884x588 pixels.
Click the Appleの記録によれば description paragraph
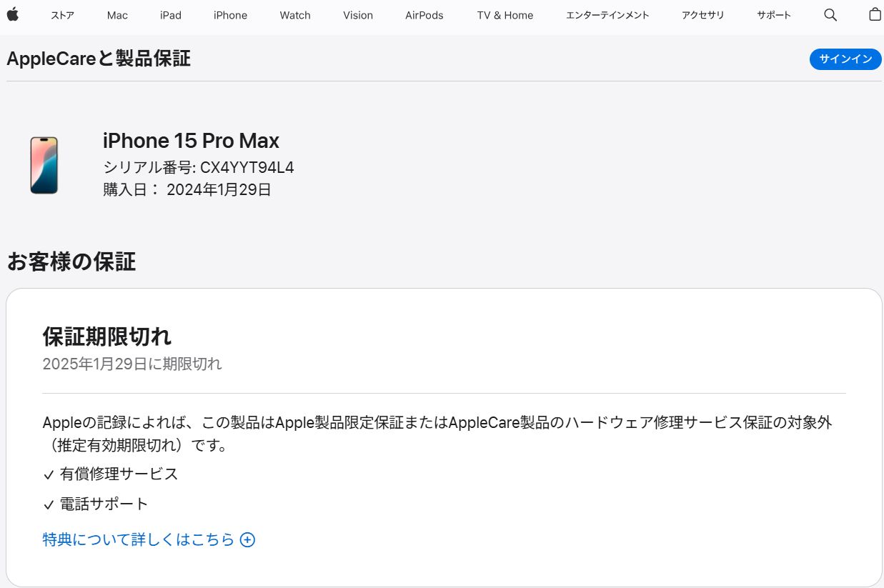pyautogui.click(x=437, y=434)
